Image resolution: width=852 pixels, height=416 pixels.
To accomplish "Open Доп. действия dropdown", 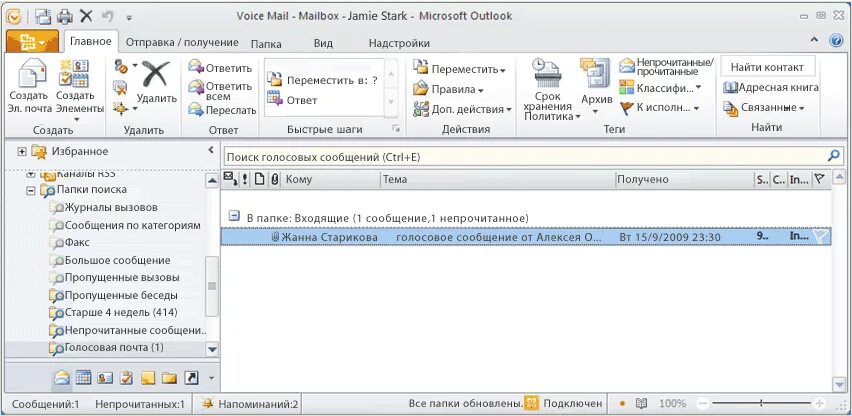I will pos(462,109).
